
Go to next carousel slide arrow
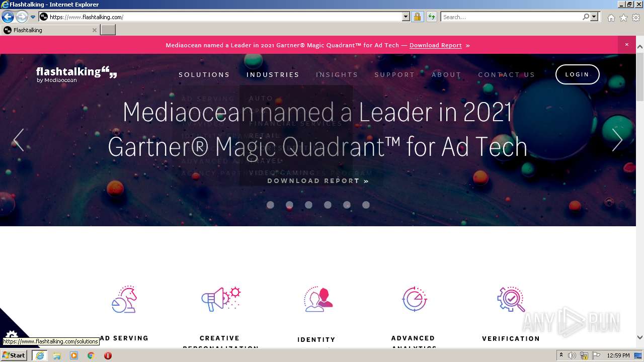617,140
